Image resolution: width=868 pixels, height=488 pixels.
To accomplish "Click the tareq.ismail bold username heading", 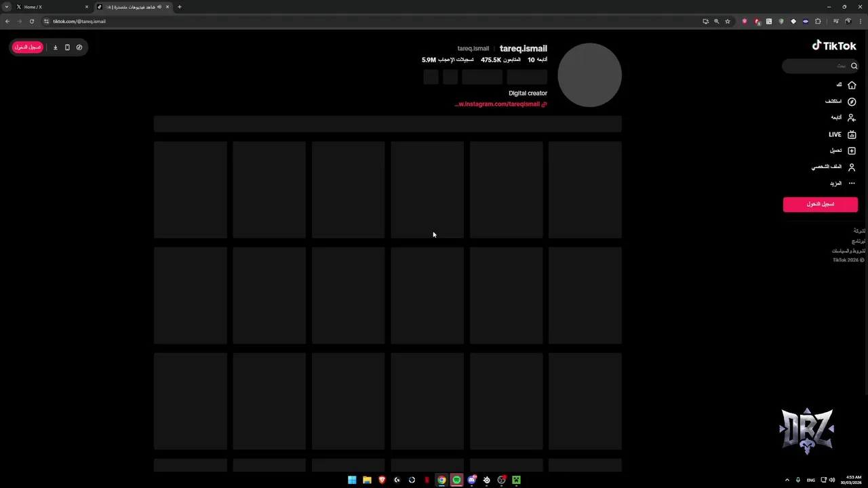I will tap(524, 48).
